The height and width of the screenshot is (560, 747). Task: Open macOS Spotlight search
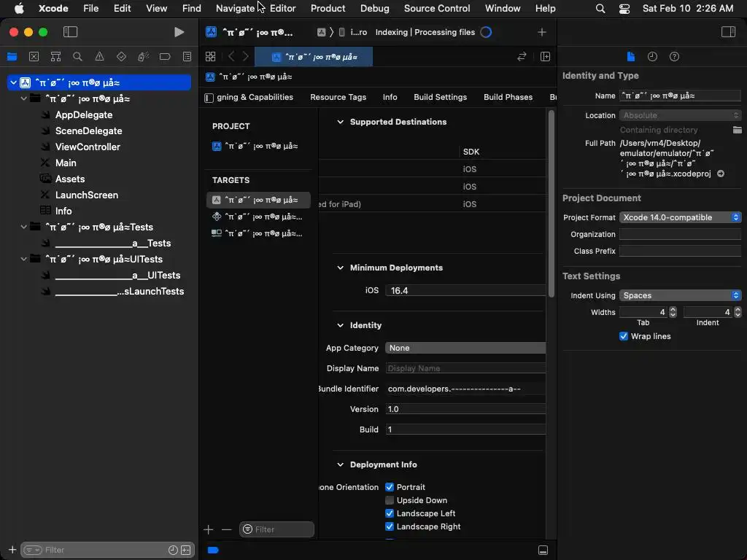(x=600, y=8)
